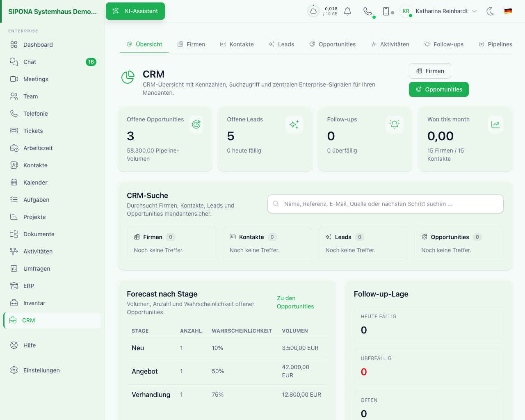Toggle dark mode with moon icon
This screenshot has width=525, height=420.
490,11
